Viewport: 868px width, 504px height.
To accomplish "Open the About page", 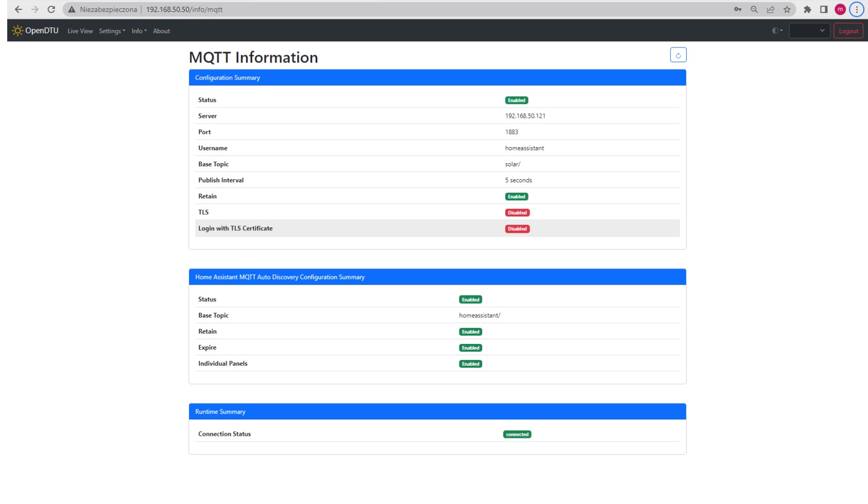I will click(161, 31).
